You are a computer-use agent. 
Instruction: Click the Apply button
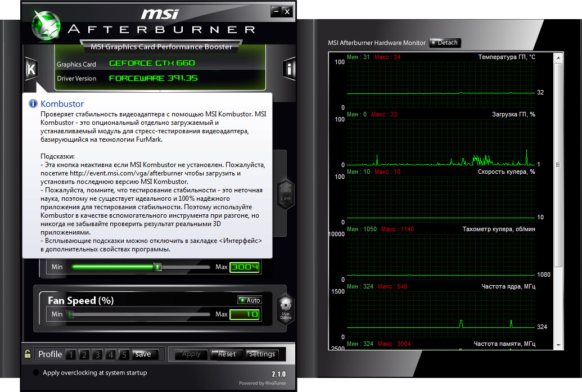tap(191, 354)
